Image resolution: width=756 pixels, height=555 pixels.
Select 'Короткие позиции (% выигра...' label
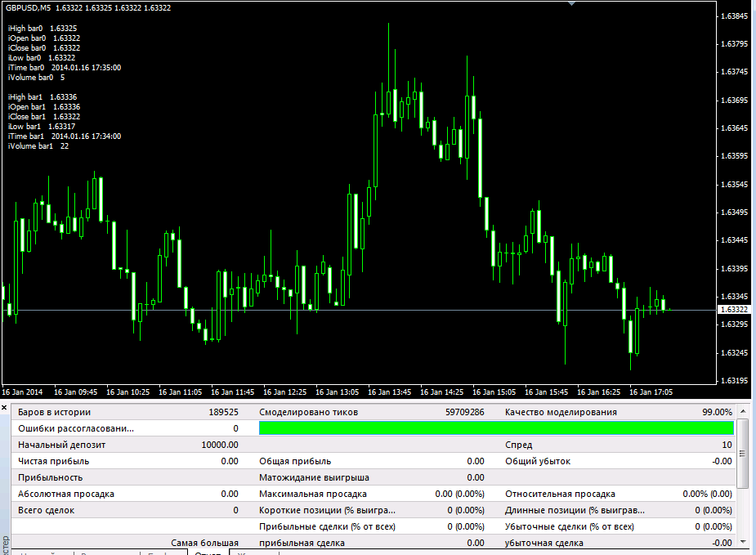click(327, 511)
